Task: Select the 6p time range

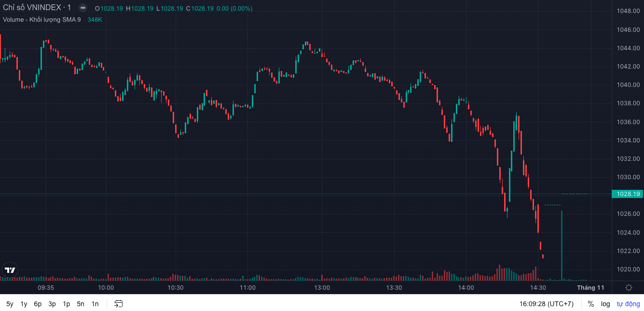Action: tap(38, 304)
